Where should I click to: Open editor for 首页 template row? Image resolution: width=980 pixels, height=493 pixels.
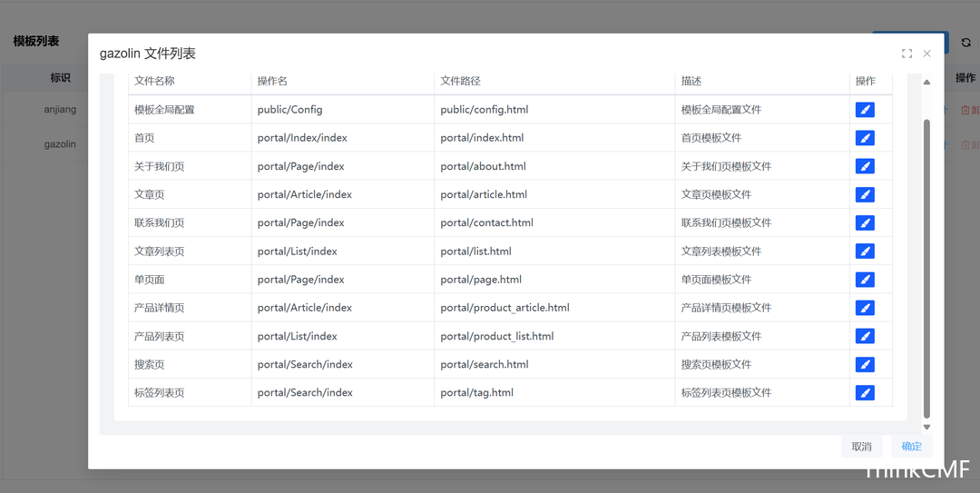(x=865, y=138)
